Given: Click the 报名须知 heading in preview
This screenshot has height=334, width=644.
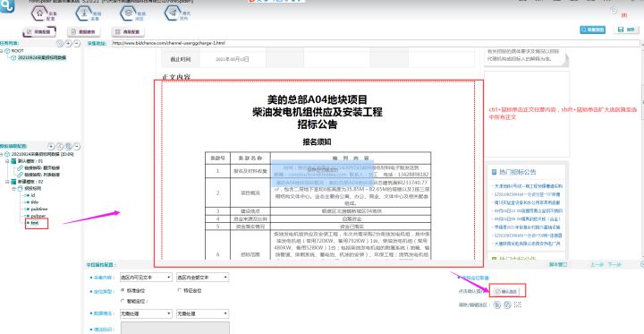Looking at the screenshot, I should [317, 141].
